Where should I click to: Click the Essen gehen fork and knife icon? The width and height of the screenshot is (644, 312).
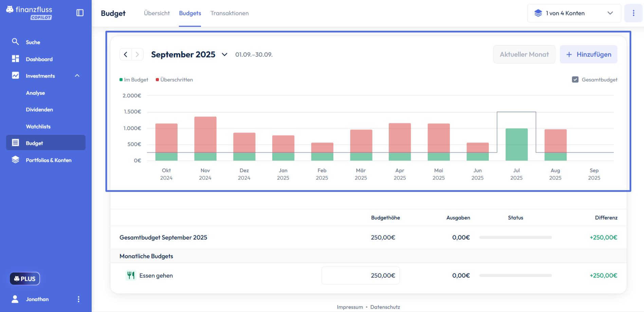click(131, 275)
